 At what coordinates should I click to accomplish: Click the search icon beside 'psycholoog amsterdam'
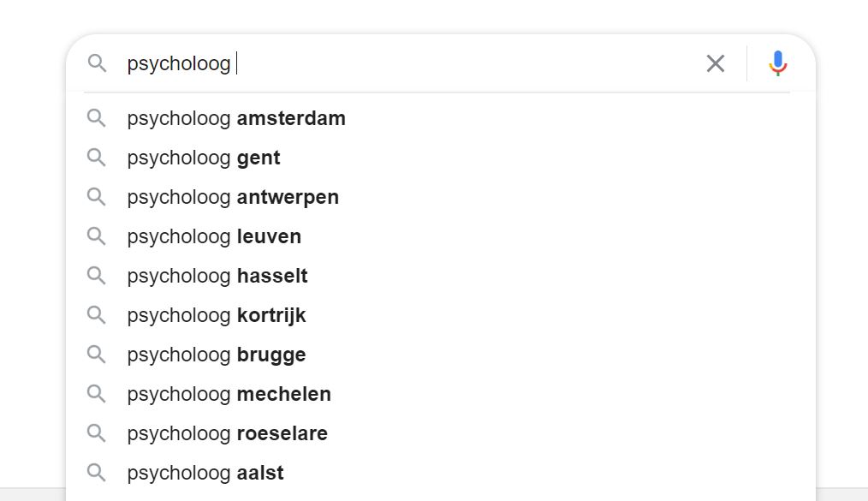(97, 118)
